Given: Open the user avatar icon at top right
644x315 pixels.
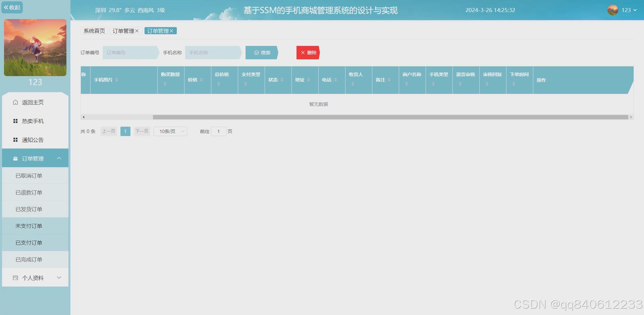Looking at the screenshot, I should coord(612,10).
